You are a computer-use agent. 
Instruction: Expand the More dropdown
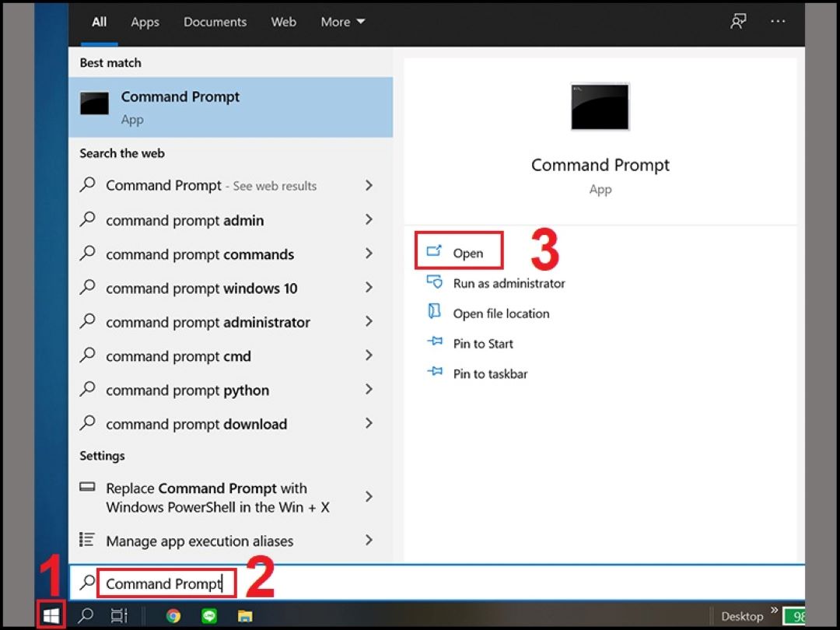click(x=343, y=22)
